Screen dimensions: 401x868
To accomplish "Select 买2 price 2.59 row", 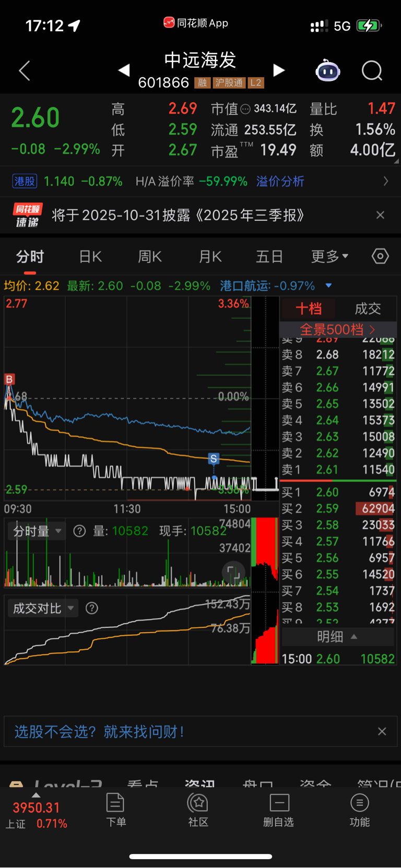I will pos(338,508).
